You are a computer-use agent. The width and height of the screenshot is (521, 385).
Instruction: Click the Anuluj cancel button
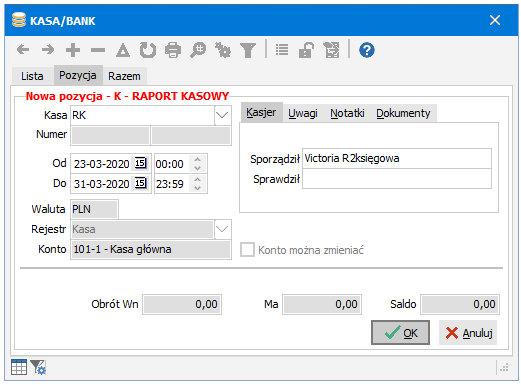pos(468,332)
